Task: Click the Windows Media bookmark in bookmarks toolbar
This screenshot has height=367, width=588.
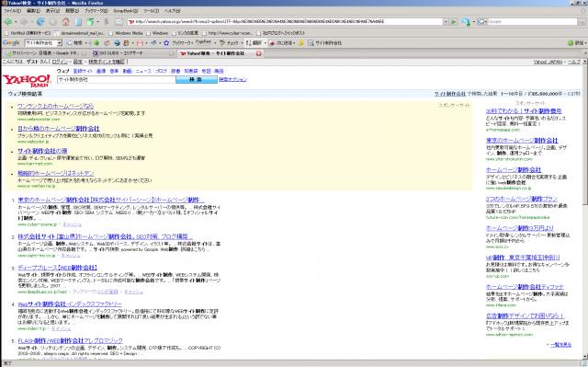Action: (x=126, y=33)
